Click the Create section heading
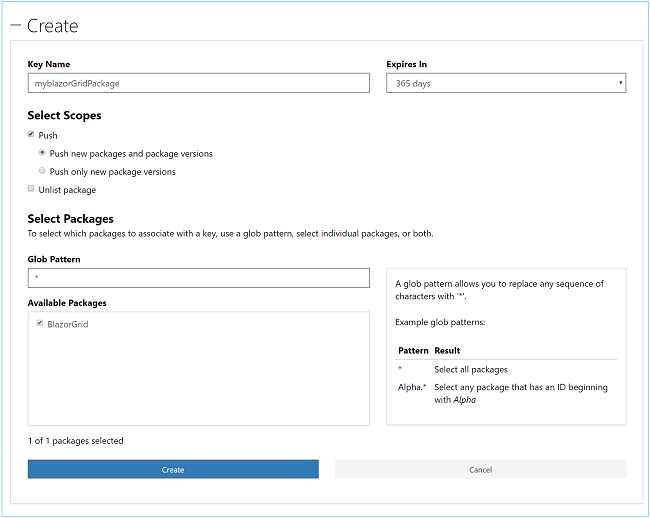The image size is (650, 518). pyautogui.click(x=52, y=26)
